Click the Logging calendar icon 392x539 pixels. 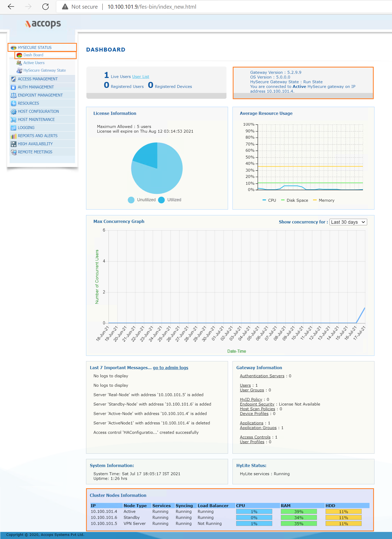[x=14, y=128]
